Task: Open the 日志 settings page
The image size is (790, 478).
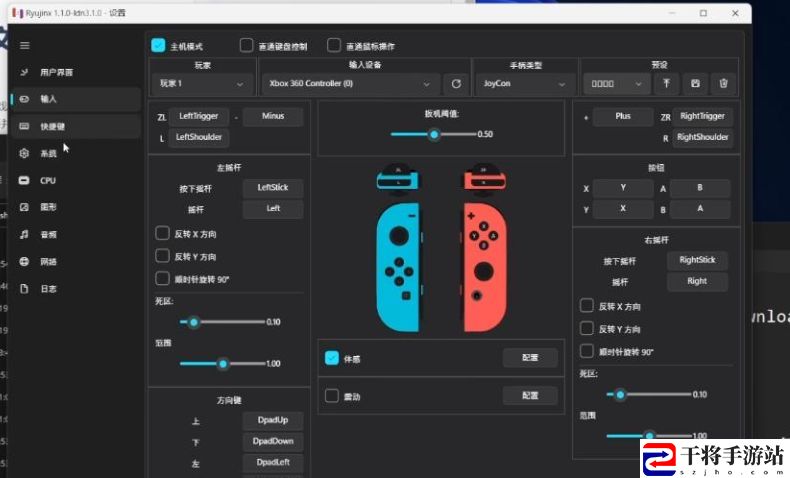Action: coord(76,289)
